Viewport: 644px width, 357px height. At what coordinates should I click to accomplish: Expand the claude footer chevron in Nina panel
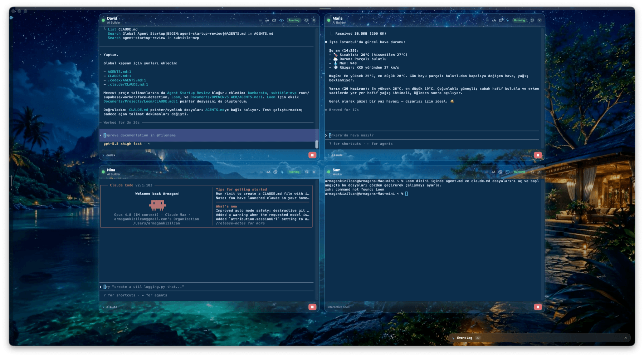click(x=103, y=307)
